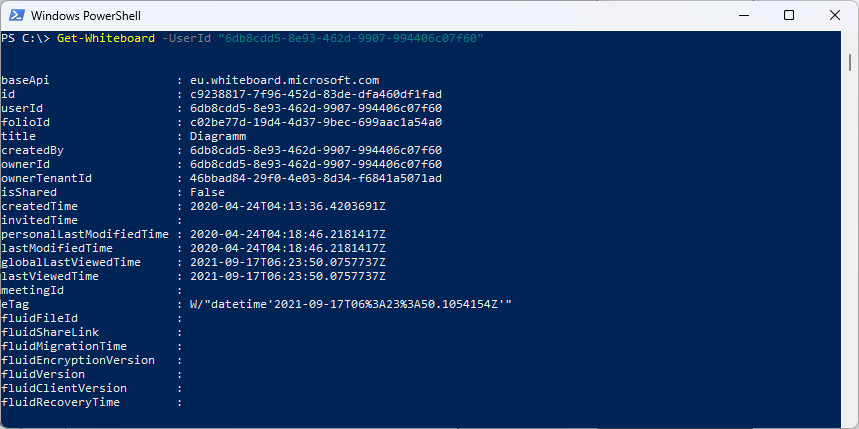Screen dimensions: 859x429
Task: Click the Get-Whiteboard command text
Action: point(106,39)
